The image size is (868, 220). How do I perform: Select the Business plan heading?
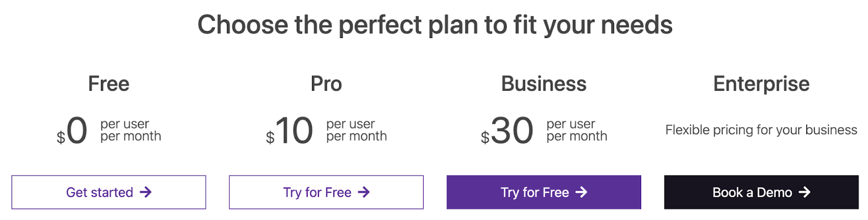point(544,84)
